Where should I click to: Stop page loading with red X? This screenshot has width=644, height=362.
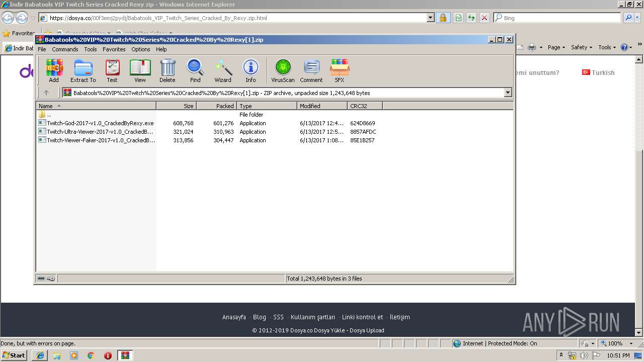485,18
